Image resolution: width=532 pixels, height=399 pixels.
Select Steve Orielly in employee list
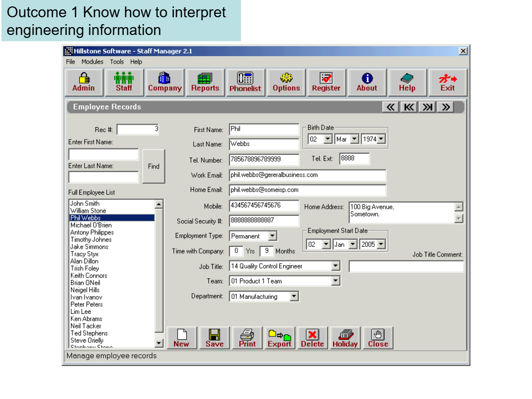[x=112, y=341]
